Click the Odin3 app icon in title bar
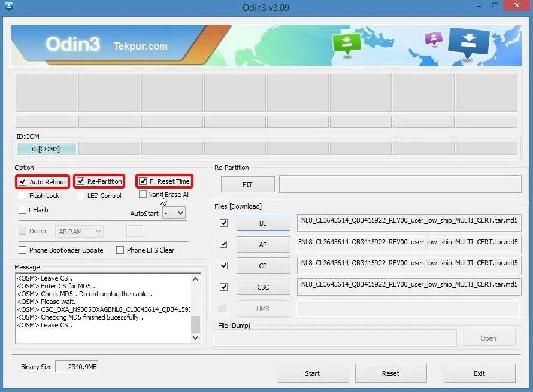The image size is (533, 392). 9,7
